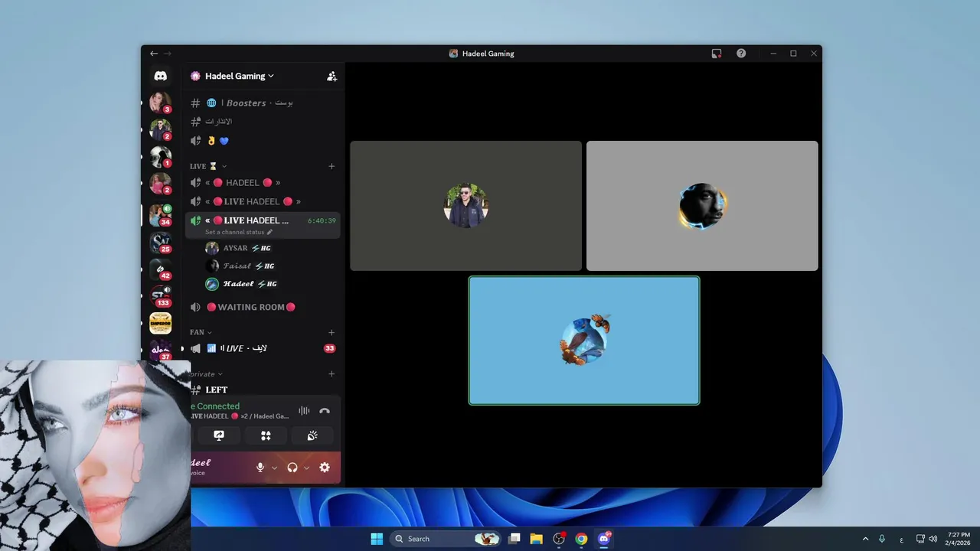Click invite people icon beside server name
The image size is (980, 551).
[332, 76]
